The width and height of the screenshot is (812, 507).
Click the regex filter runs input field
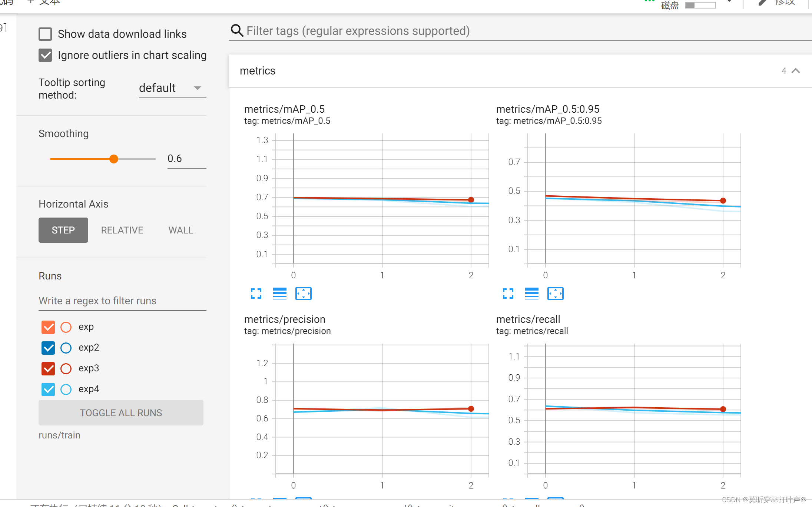122,301
